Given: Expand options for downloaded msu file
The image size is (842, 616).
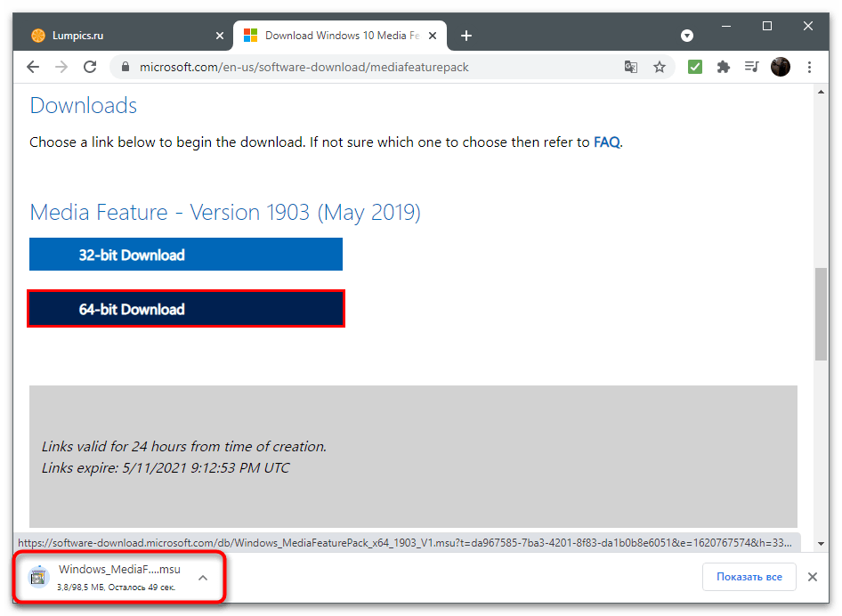Looking at the screenshot, I should click(203, 578).
